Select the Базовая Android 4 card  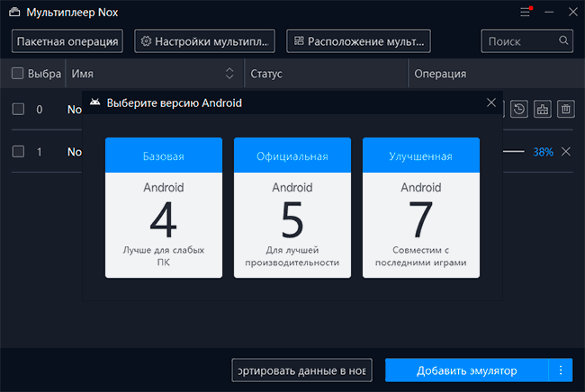tap(164, 208)
